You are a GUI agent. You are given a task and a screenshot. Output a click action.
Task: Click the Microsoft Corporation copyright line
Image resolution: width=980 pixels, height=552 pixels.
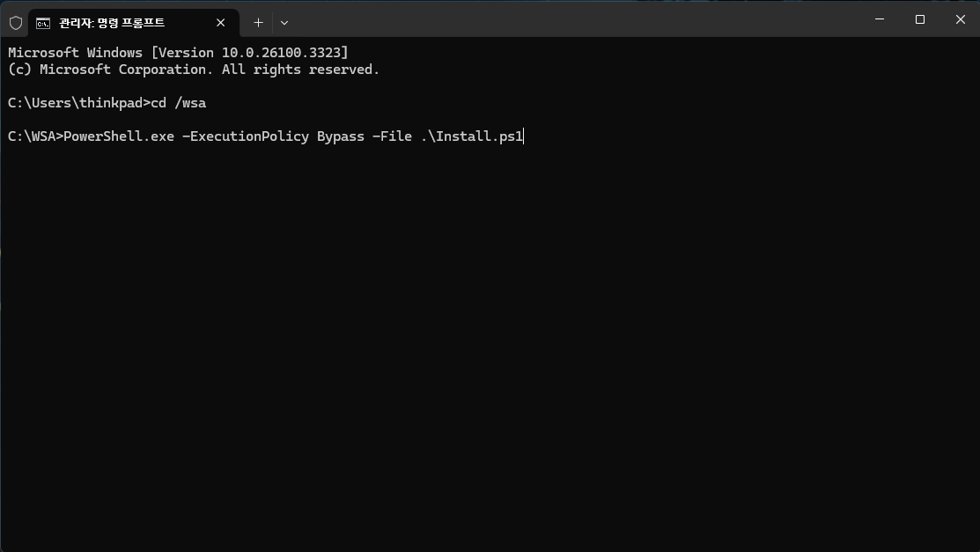194,70
